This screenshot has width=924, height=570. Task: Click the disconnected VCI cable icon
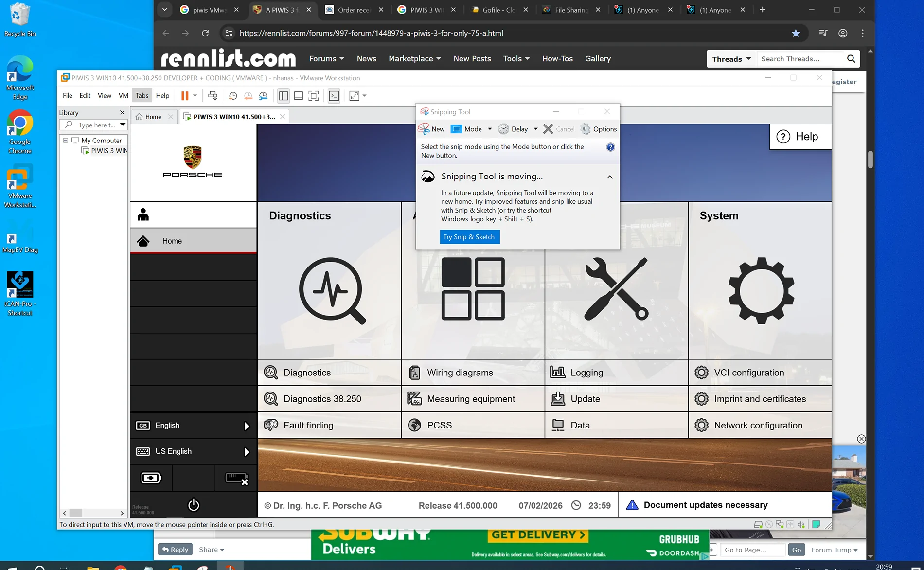236,479
